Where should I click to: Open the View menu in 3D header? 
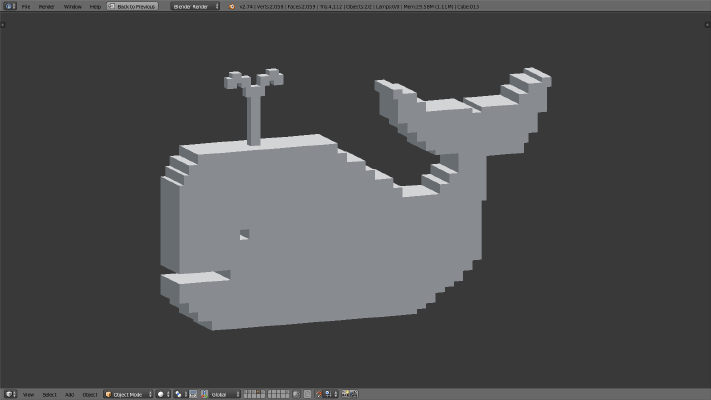click(29, 395)
